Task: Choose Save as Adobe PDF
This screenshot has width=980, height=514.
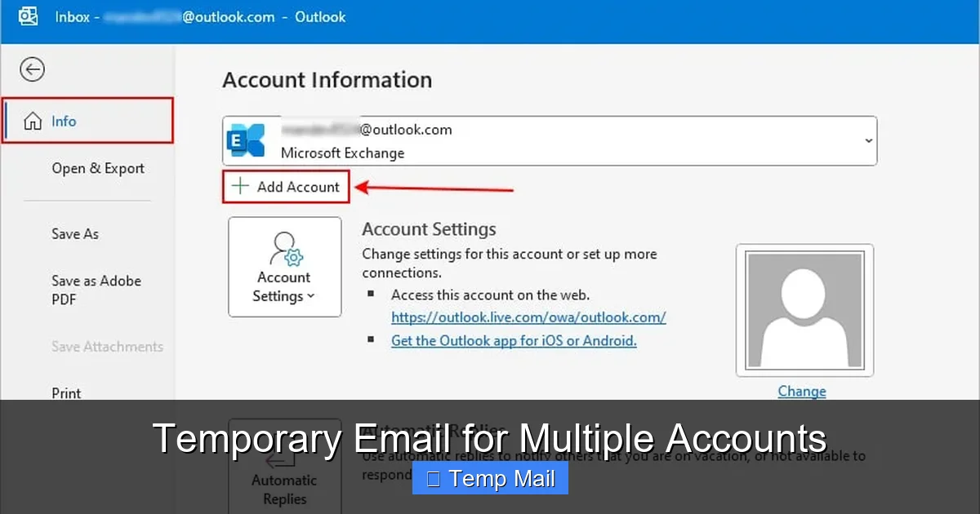Action: (96, 290)
